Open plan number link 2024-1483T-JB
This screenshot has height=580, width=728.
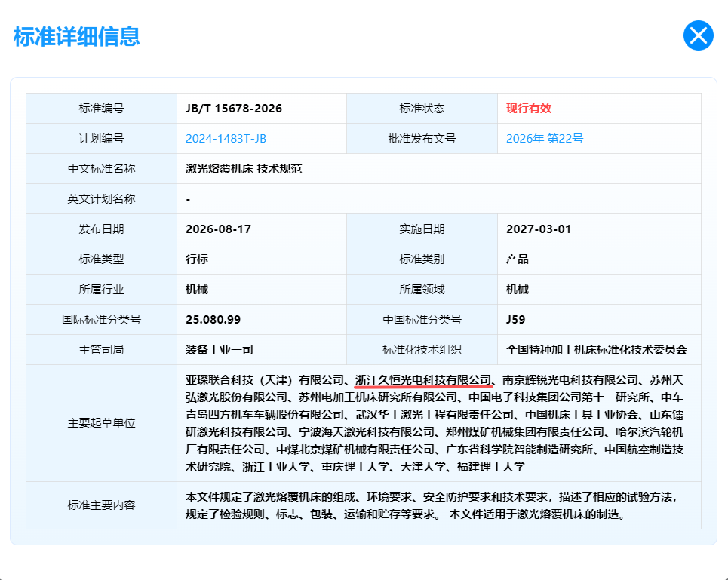pyautogui.click(x=226, y=139)
